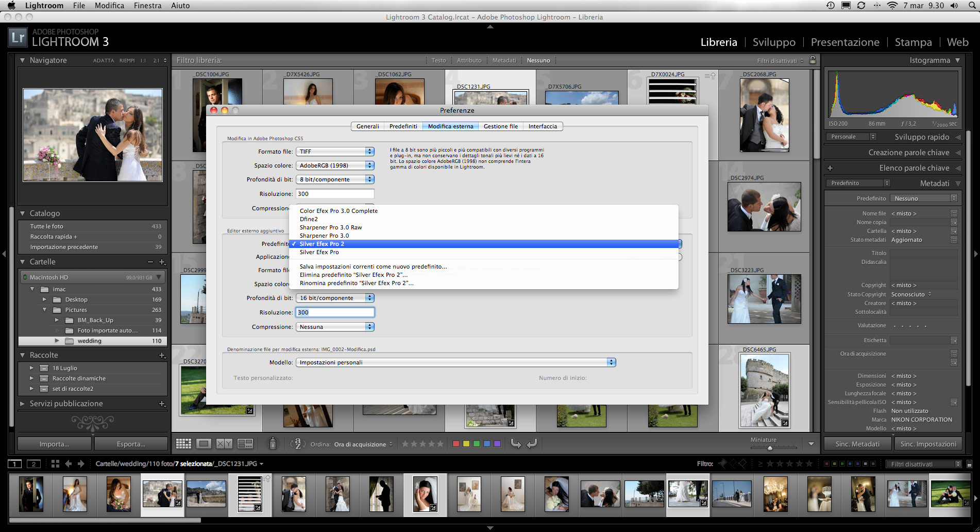Filter by rejected flag icon
This screenshot has height=532, width=980.
742,463
